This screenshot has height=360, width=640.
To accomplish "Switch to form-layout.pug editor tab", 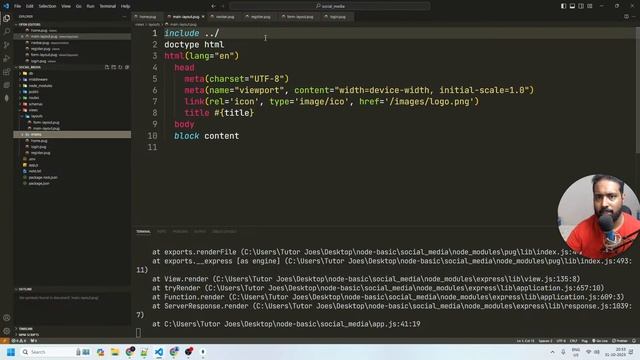I will point(300,17).
